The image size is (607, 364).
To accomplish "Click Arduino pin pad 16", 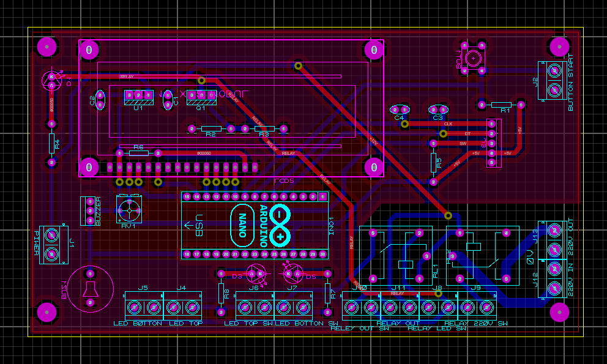I will 187,254.
